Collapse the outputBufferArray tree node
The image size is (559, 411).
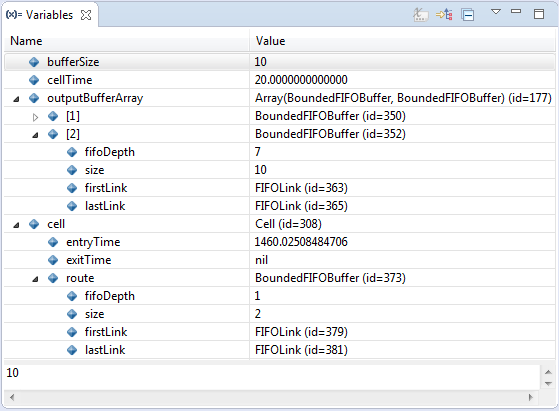(16, 99)
